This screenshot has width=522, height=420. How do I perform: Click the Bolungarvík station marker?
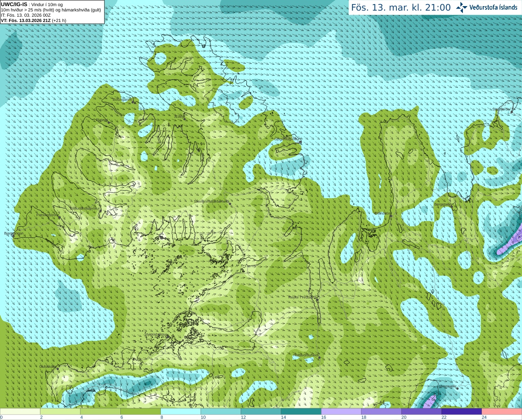[x=133, y=102]
